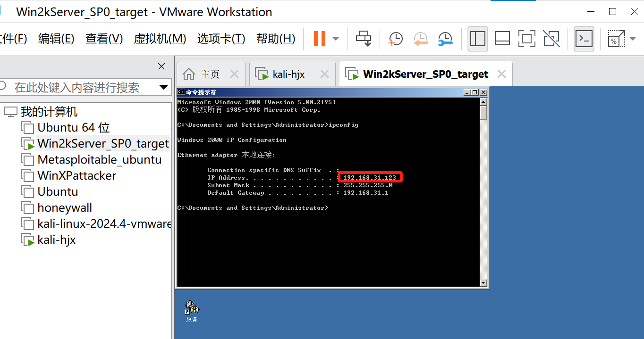This screenshot has height=339, width=644.
Task: Click the command prompt title bar icon
Action: (x=181, y=92)
